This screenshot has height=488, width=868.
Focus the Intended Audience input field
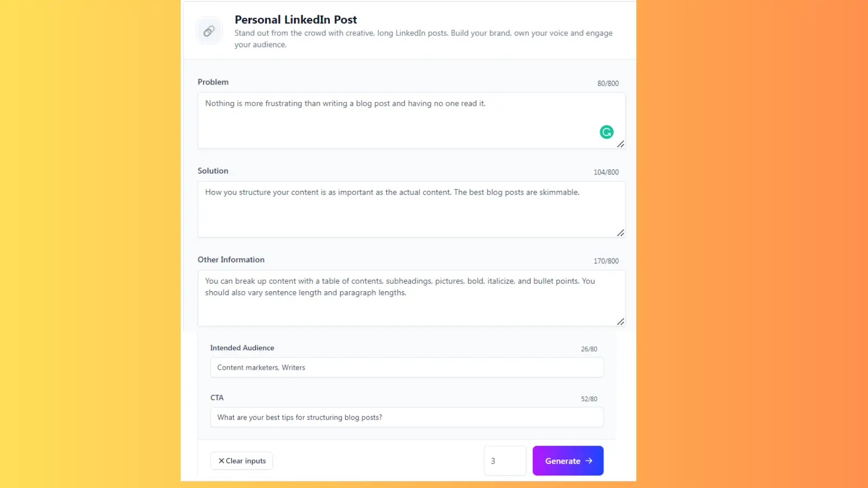tap(407, 368)
